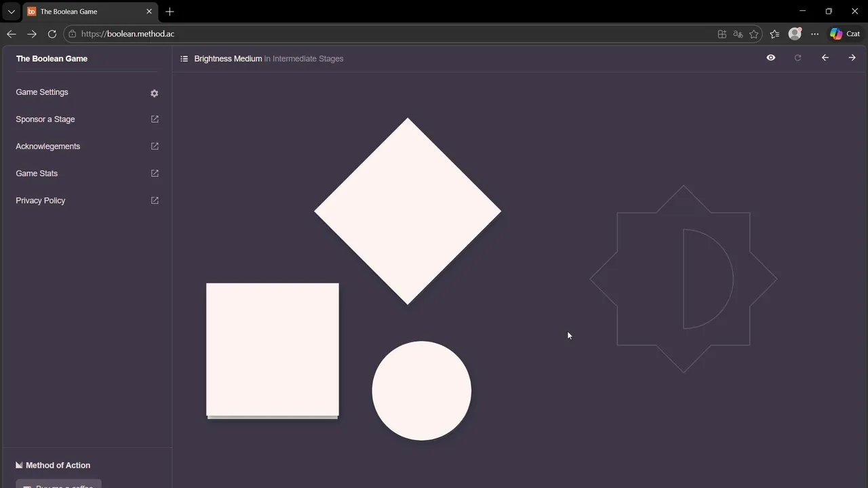Image resolution: width=868 pixels, height=488 pixels.
Task: Open Sponsor a Stage link
Action: [x=87, y=119]
